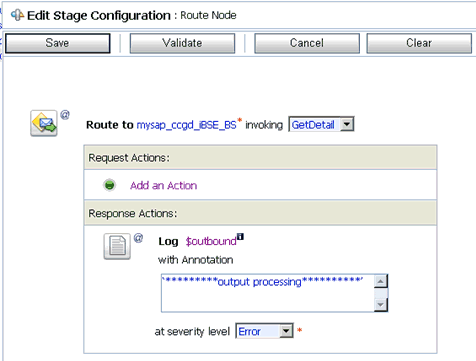This screenshot has width=476, height=361.
Task: Click the info icon after $outbound
Action: [240, 236]
